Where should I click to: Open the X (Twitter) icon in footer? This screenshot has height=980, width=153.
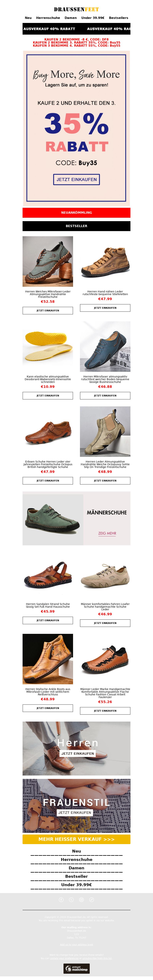[71, 900]
